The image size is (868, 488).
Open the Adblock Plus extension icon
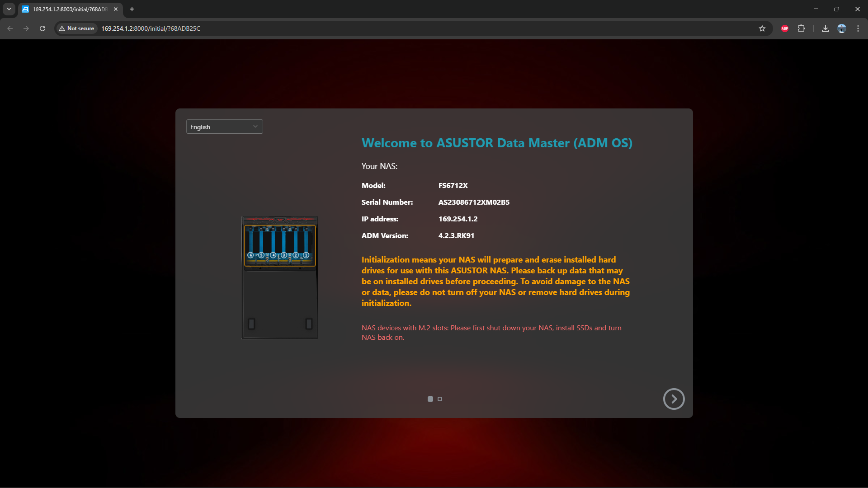(x=785, y=28)
